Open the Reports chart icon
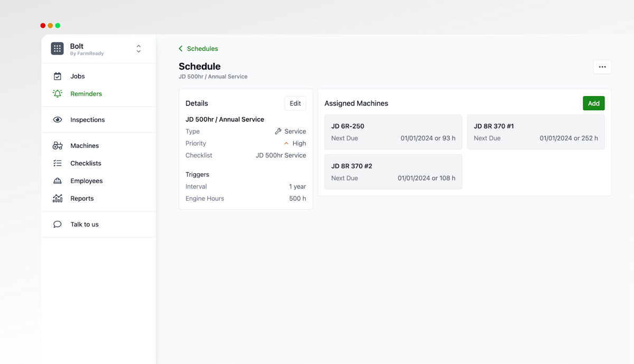Image resolution: width=634 pixels, height=364 pixels. (58, 199)
